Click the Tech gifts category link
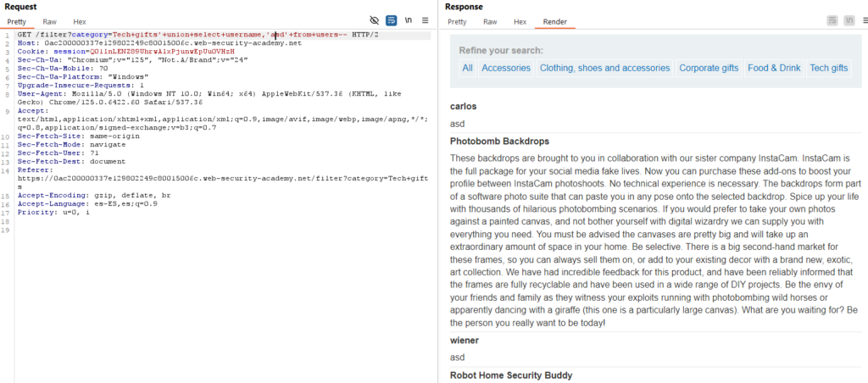Viewport: 868px width, 383px height. point(829,68)
